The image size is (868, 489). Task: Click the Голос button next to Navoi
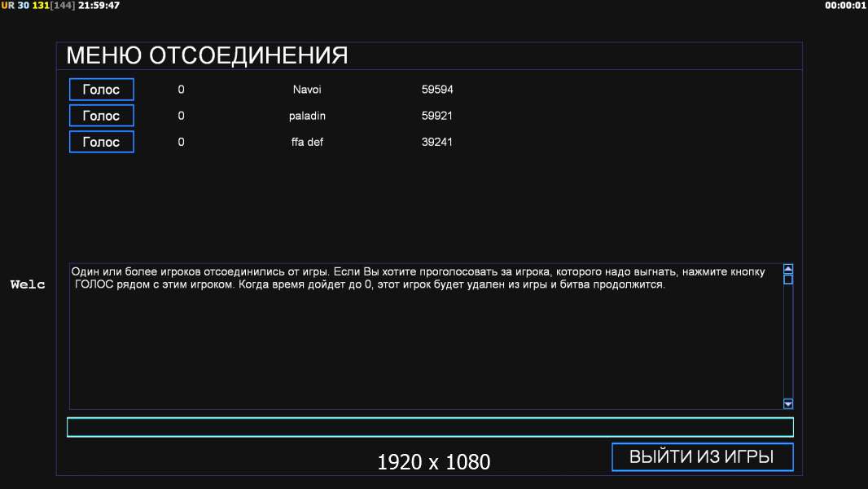(x=101, y=89)
